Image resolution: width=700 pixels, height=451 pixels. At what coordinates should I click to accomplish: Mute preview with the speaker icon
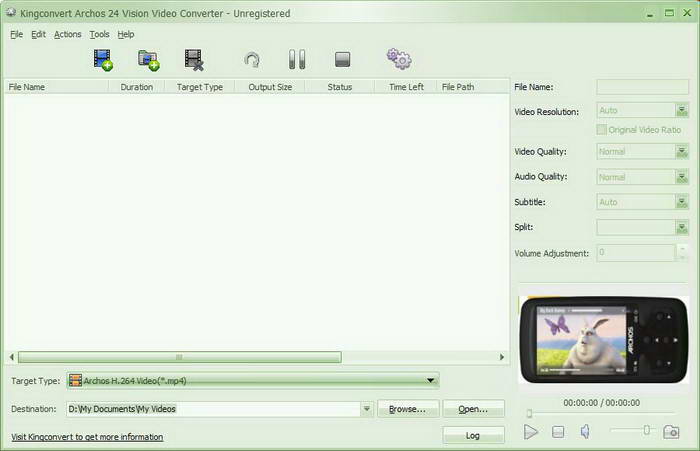(x=585, y=432)
